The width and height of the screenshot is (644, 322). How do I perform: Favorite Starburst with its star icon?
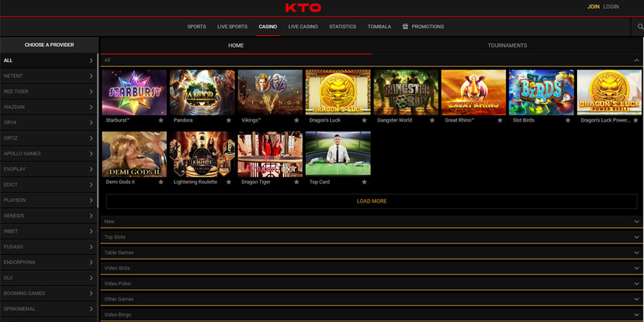coord(161,120)
